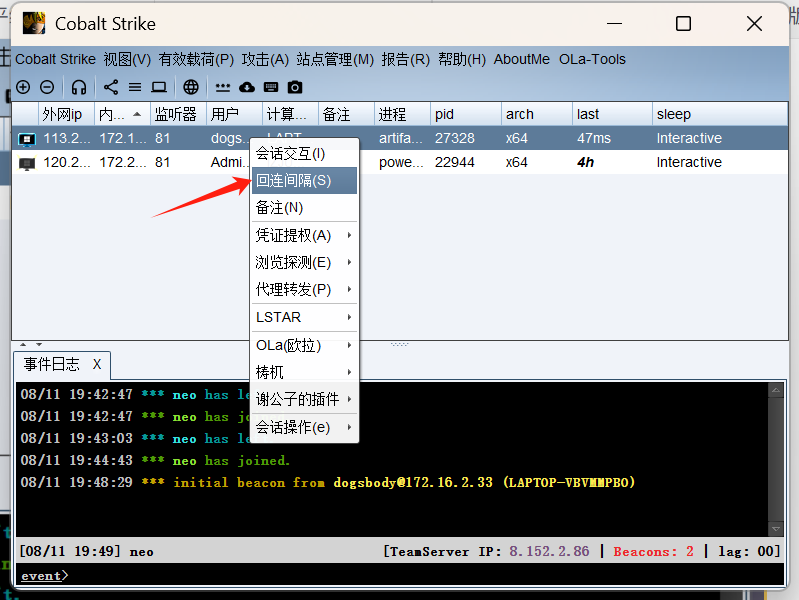This screenshot has width=799, height=600.
Task: Expand the OLa(欧拉) submenu
Action: (305, 345)
